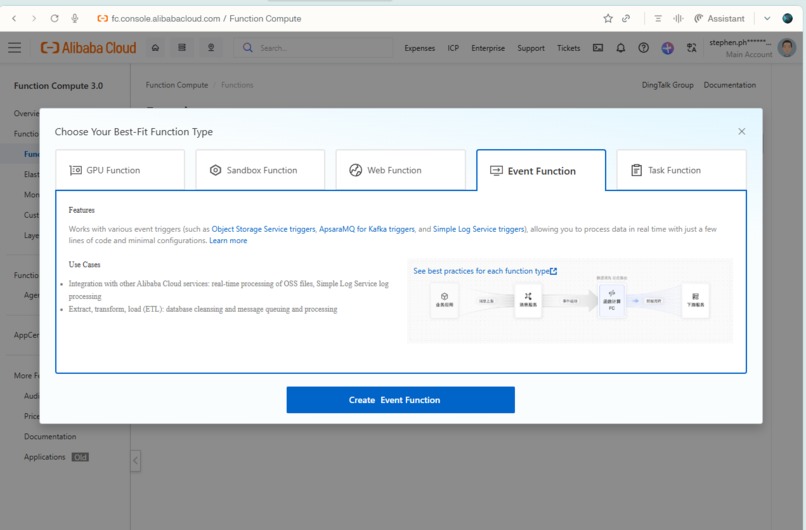
Task: Open the browser reader list icon
Action: click(x=658, y=19)
